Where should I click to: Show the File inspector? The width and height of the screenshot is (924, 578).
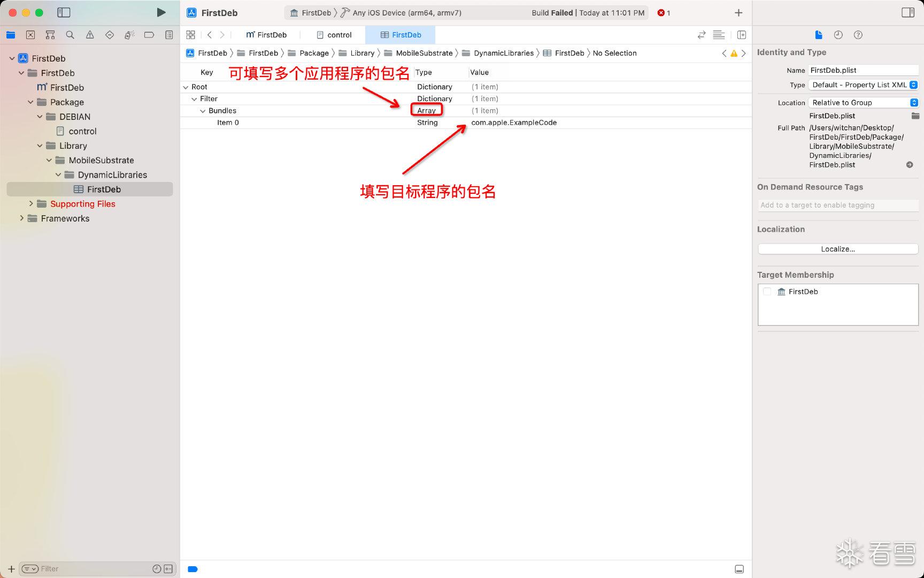point(819,35)
